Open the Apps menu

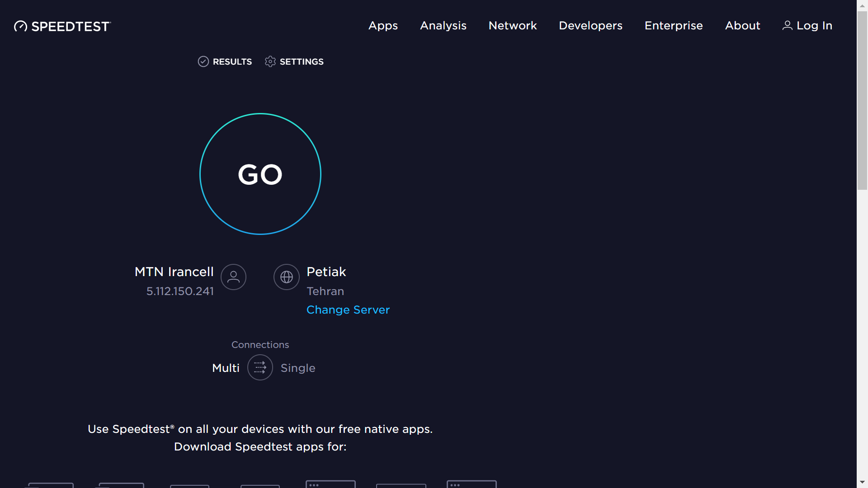click(383, 26)
